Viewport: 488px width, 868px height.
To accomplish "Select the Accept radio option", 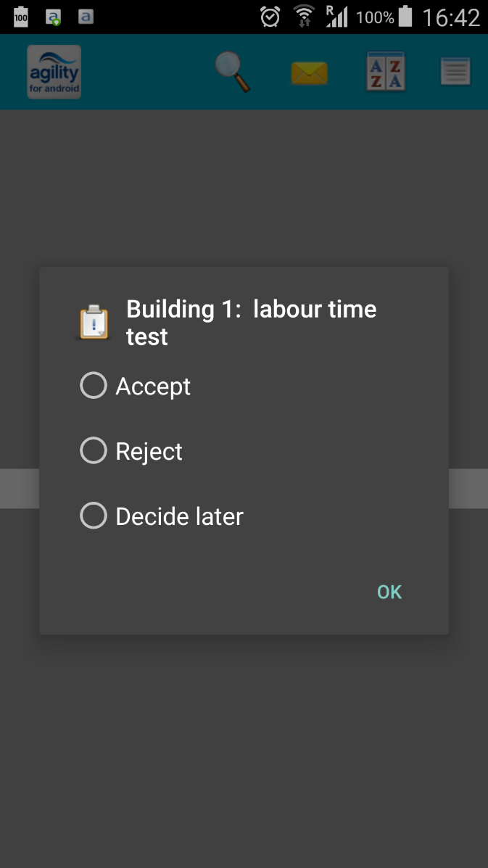I will point(94,386).
